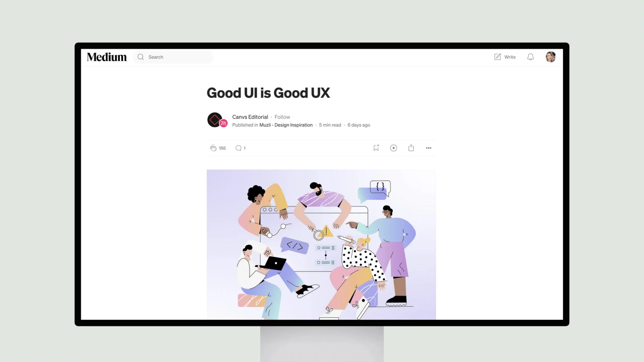
Task: Click the write/compose icon
Action: tap(497, 57)
